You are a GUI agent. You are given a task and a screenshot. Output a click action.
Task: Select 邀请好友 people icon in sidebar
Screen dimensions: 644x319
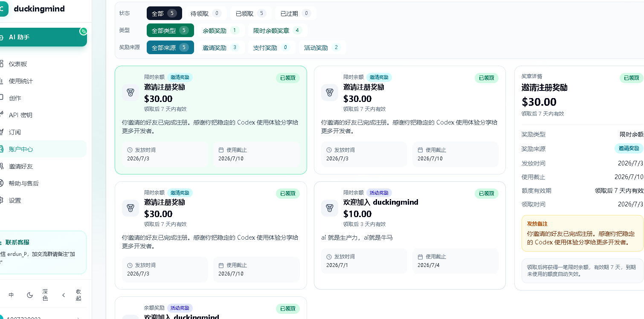pos(1,166)
